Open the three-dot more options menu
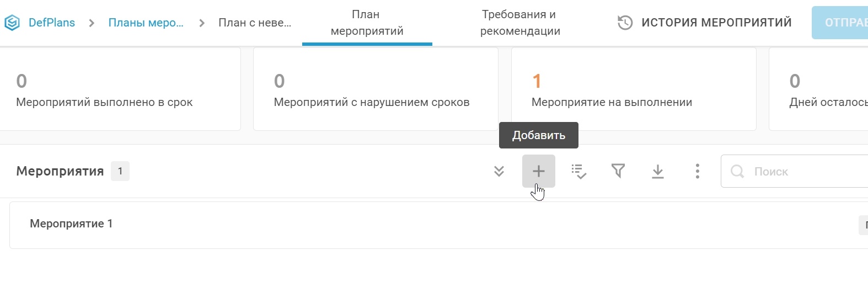Image resolution: width=868 pixels, height=308 pixels. coord(698,171)
